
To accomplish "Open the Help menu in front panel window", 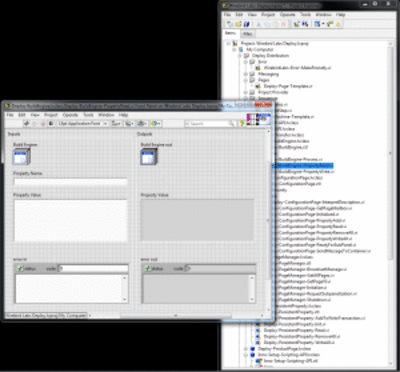I will click(x=123, y=115).
